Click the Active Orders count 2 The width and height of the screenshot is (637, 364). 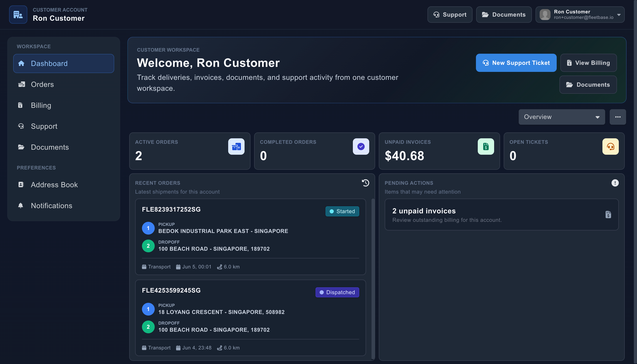click(139, 156)
